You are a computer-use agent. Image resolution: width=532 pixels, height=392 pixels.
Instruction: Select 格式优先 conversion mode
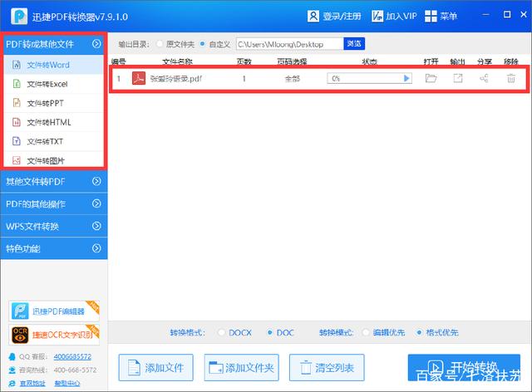pyautogui.click(x=419, y=333)
